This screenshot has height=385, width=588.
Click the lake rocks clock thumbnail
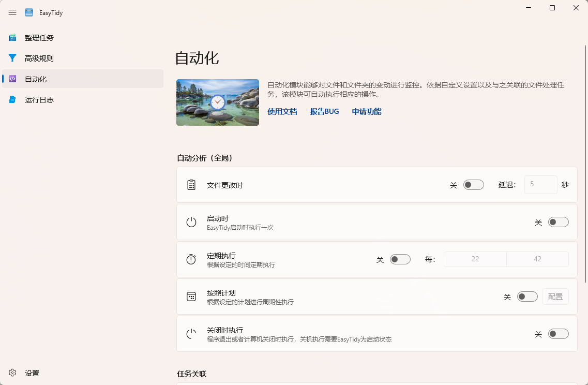point(218,102)
